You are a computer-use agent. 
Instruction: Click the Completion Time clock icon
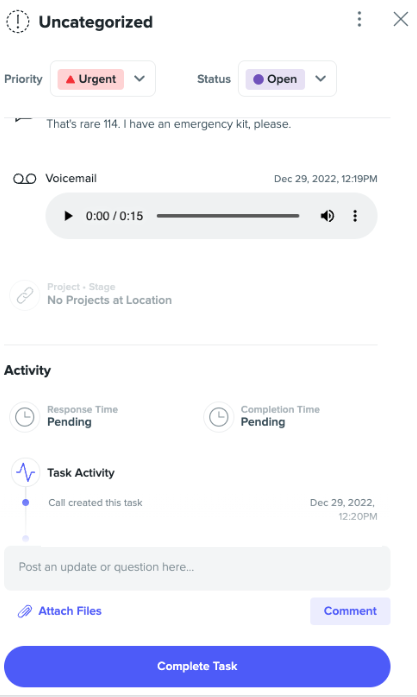219,417
